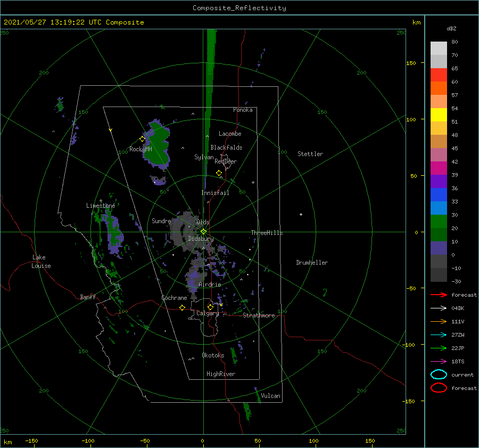This screenshot has width=479, height=448.
Task: Click the 2021/05/27 13:19:22 UTC timestamp
Action: click(53, 22)
